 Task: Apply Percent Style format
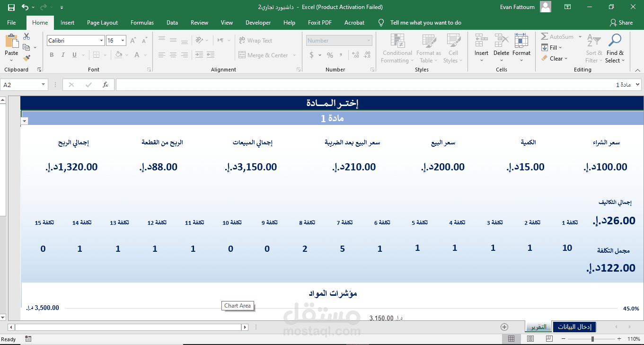point(330,55)
